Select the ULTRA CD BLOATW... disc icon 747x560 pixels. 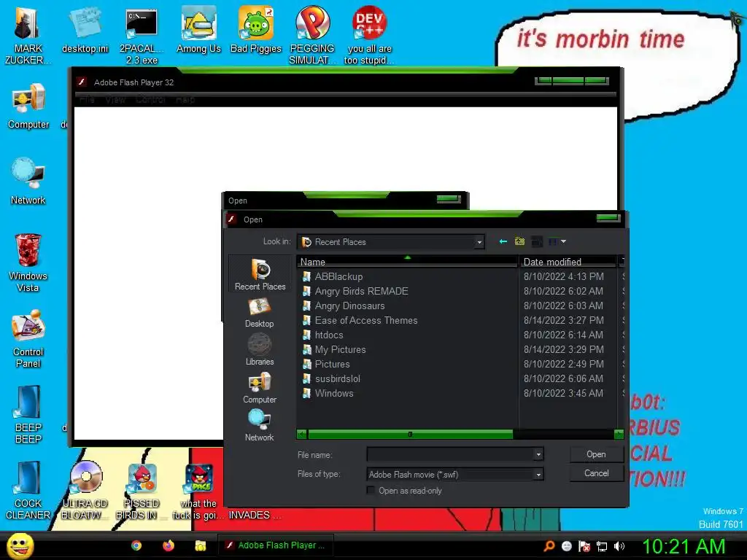[x=85, y=491]
